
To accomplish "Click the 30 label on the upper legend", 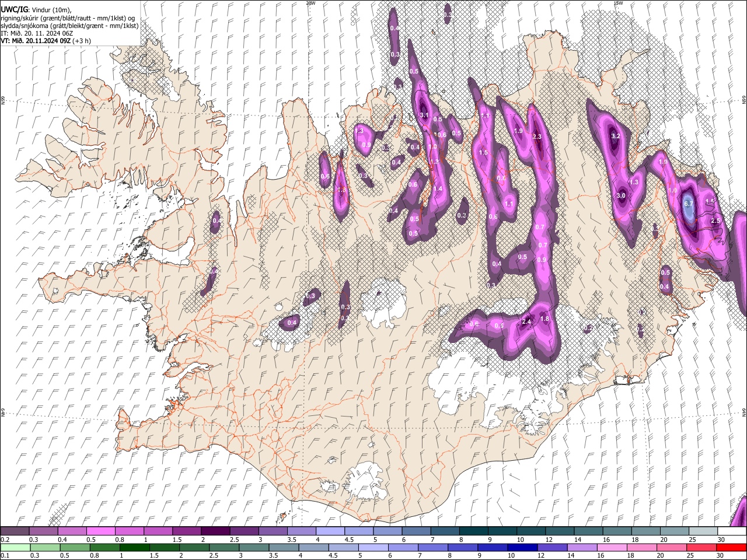I will [721, 540].
